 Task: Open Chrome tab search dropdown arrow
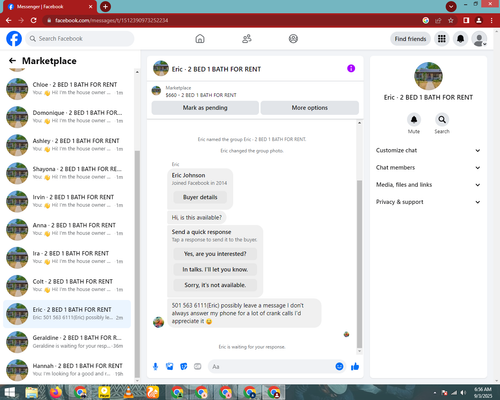[x=451, y=6]
